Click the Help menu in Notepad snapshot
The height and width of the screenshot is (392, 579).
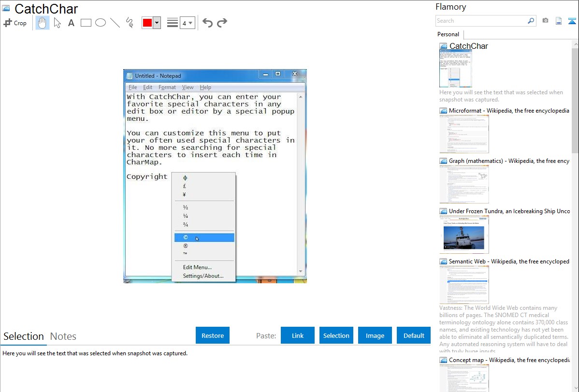coord(205,87)
